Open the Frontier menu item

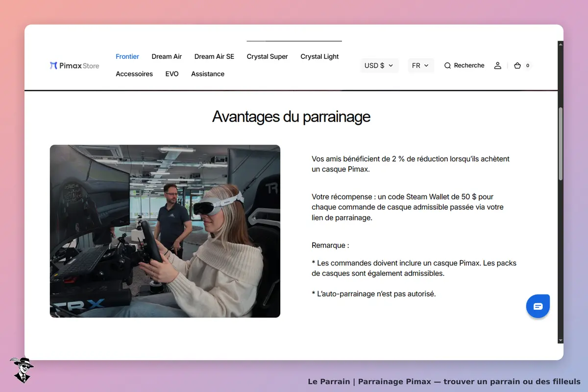[127, 56]
